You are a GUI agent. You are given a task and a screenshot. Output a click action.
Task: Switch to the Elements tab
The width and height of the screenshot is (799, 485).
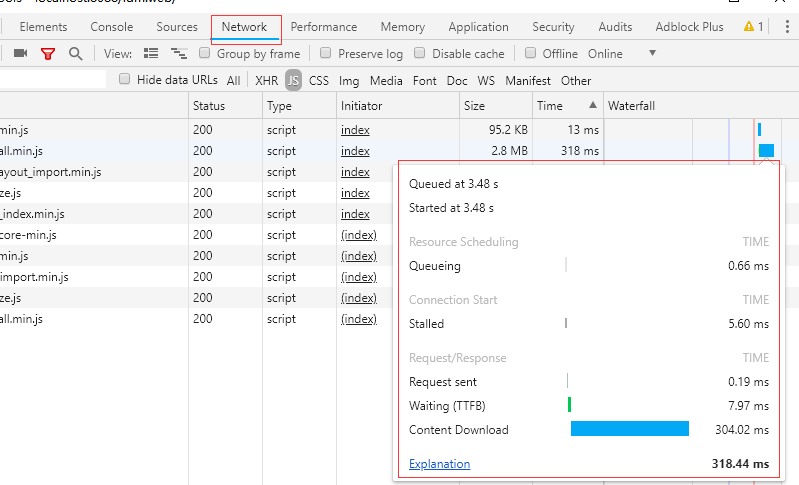pos(43,26)
